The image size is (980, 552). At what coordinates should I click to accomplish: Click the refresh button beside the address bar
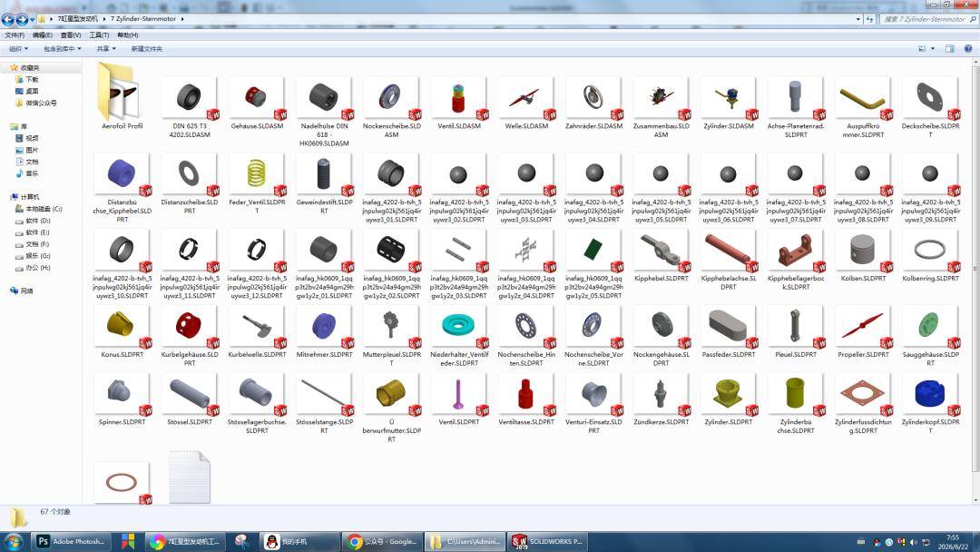(x=869, y=19)
